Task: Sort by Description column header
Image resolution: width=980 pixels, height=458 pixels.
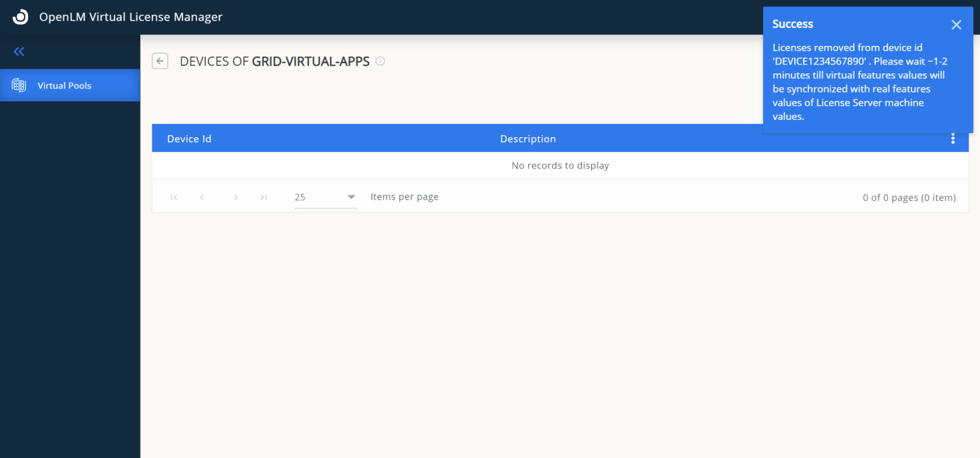Action: [x=527, y=138]
